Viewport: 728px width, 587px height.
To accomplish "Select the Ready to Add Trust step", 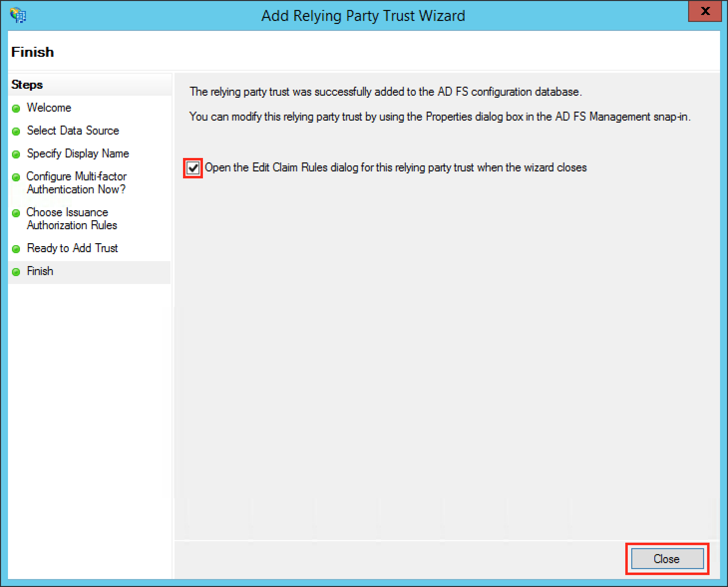I will (72, 248).
